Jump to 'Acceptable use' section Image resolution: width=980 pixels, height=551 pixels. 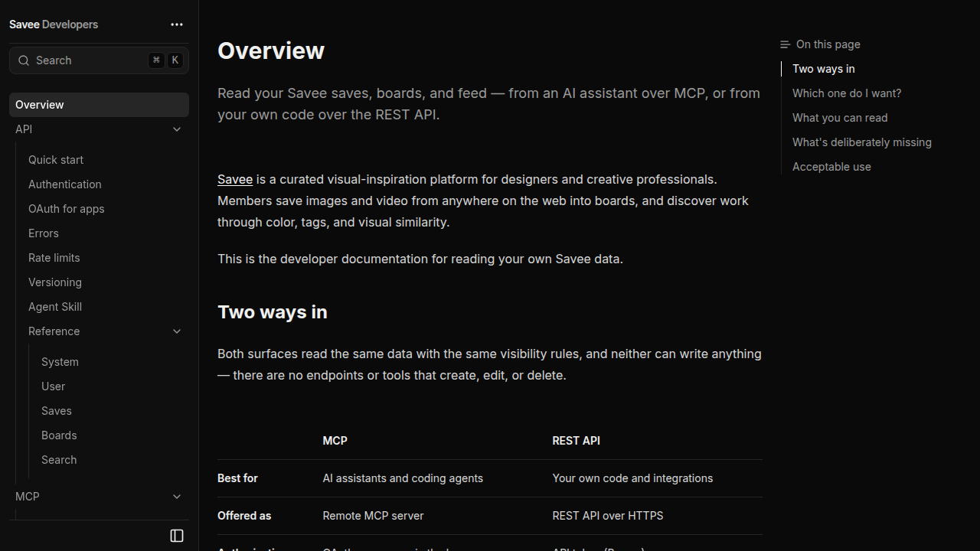pos(831,167)
